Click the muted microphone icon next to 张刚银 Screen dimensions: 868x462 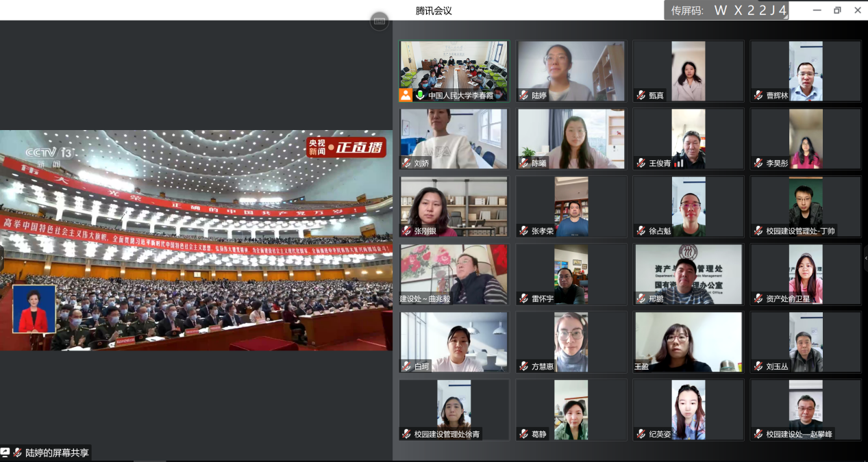pos(407,231)
